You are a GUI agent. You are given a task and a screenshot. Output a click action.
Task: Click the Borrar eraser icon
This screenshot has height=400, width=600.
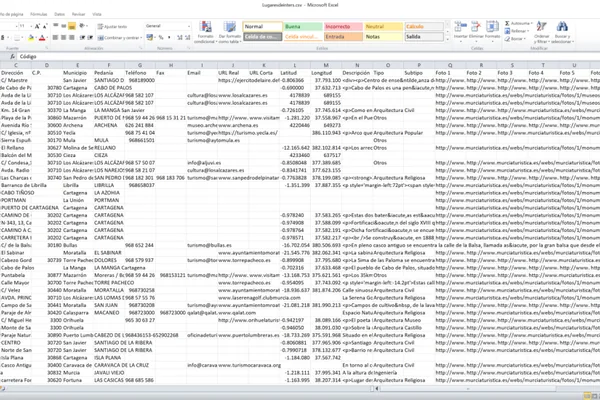[x=507, y=39]
